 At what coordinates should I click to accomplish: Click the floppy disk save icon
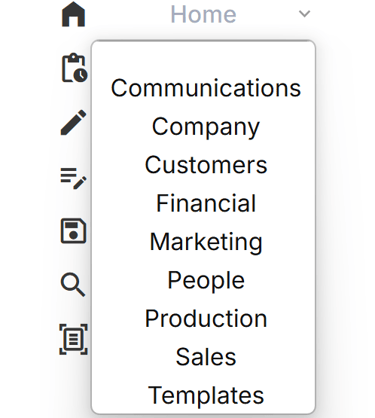[x=73, y=231]
